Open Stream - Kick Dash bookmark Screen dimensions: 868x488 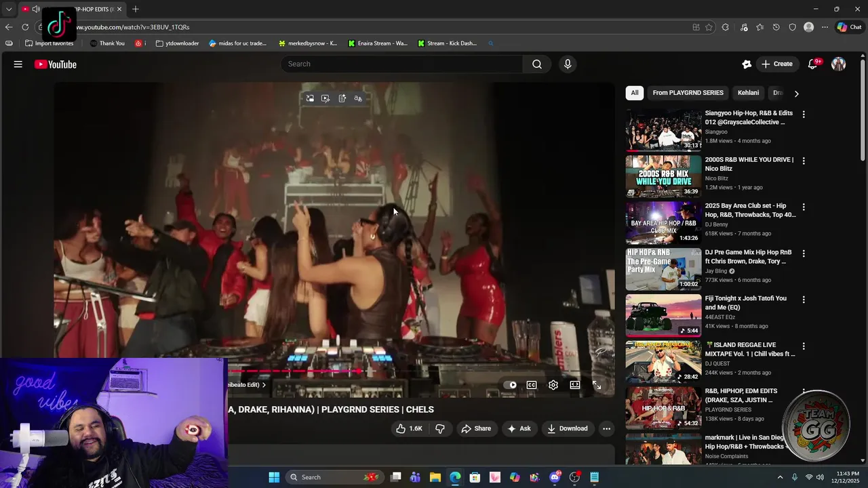click(x=448, y=43)
